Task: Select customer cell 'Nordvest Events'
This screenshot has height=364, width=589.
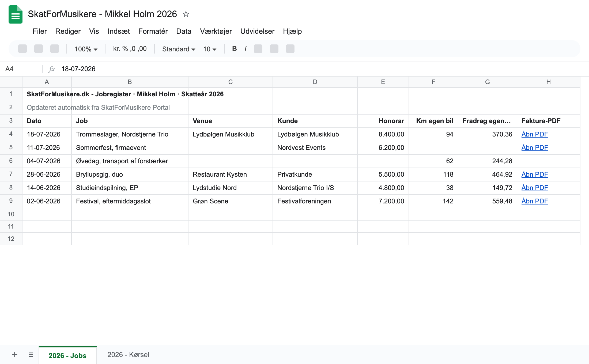Action: pos(315,148)
